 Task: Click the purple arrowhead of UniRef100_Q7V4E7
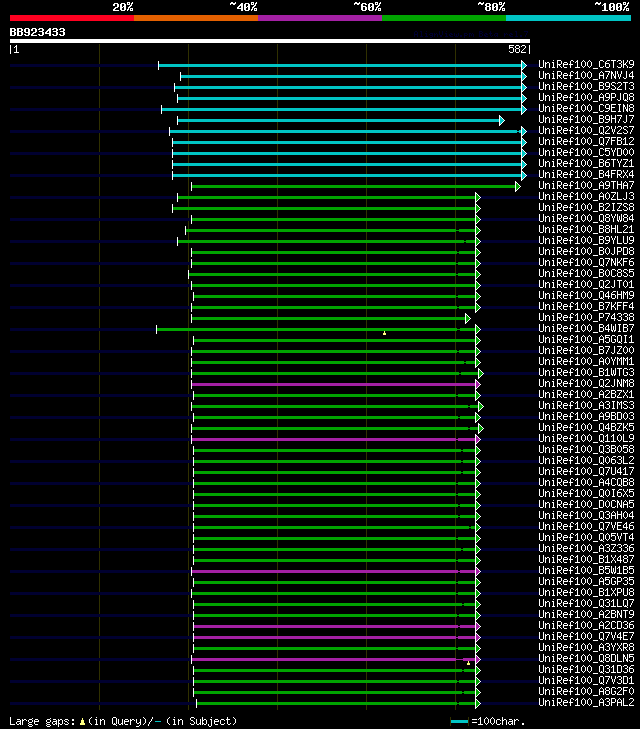tap(478, 637)
